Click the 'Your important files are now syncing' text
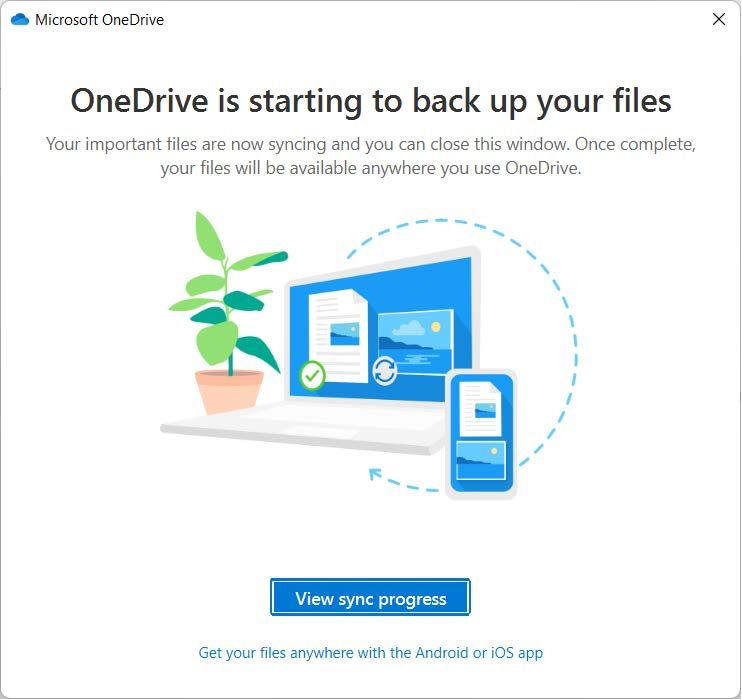This screenshot has height=700, width=742. click(371, 156)
